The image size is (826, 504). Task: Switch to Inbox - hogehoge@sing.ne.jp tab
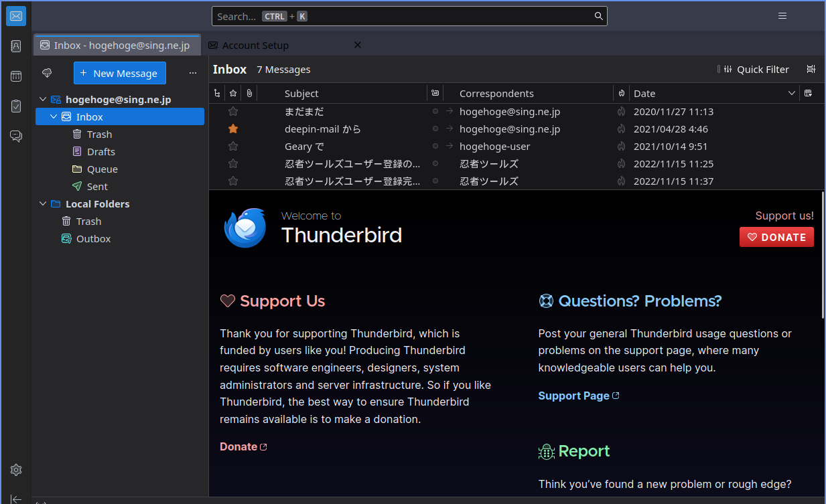(x=117, y=46)
